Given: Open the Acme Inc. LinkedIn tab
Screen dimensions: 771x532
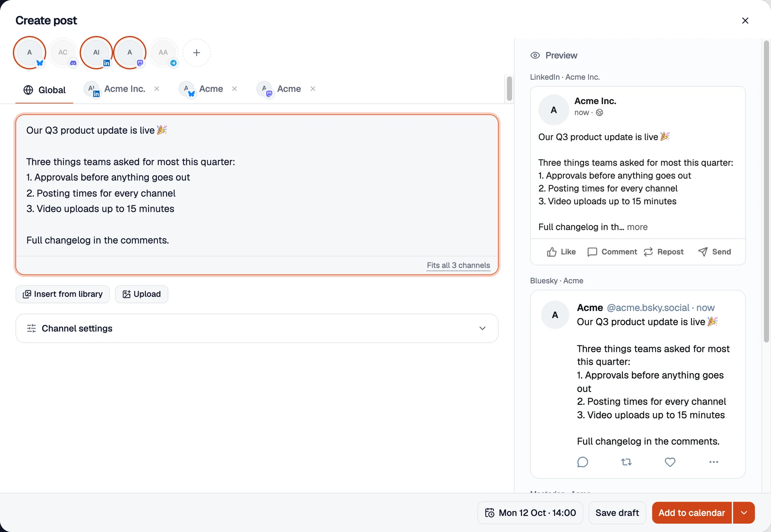Looking at the screenshot, I should click(115, 89).
